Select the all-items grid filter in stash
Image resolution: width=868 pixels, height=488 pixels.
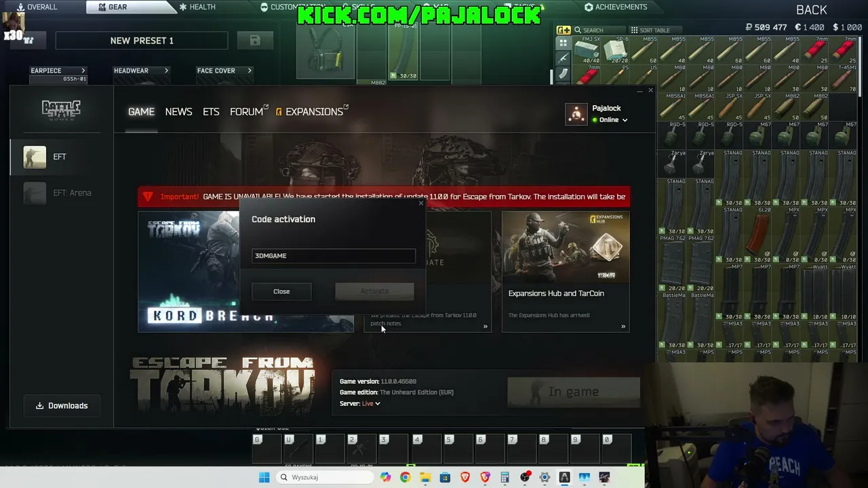tap(564, 43)
